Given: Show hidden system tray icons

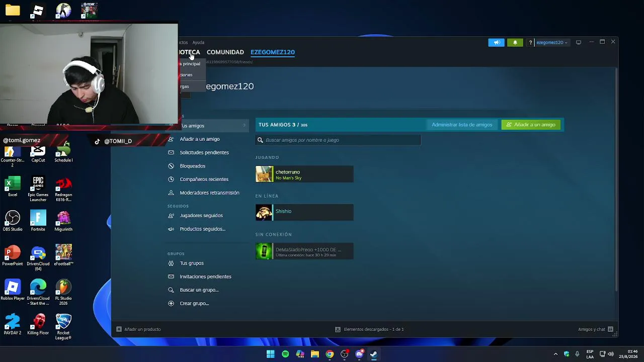Looking at the screenshot, I should (x=555, y=354).
